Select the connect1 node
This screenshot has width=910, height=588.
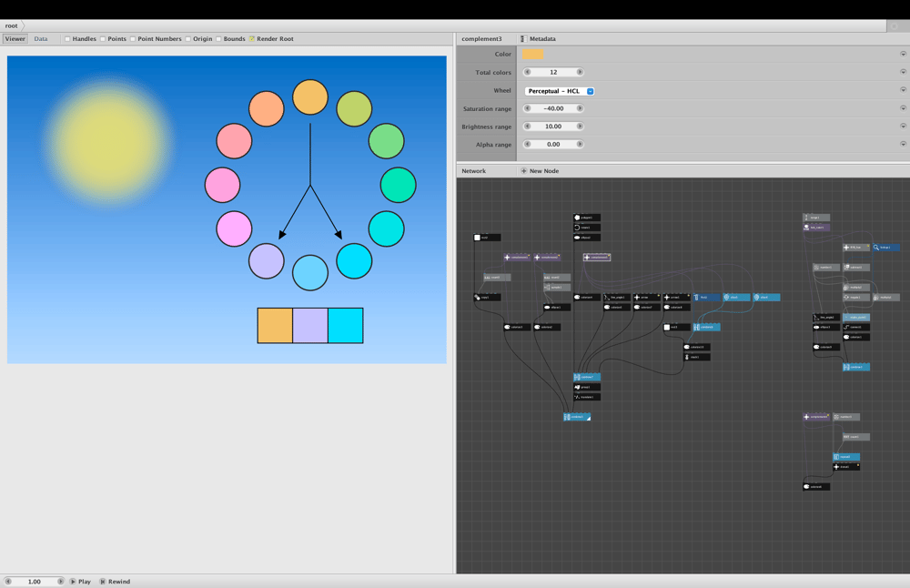[856, 327]
